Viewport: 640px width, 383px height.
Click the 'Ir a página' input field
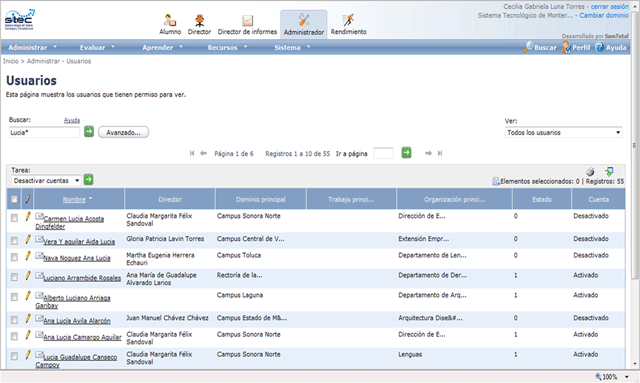383,154
